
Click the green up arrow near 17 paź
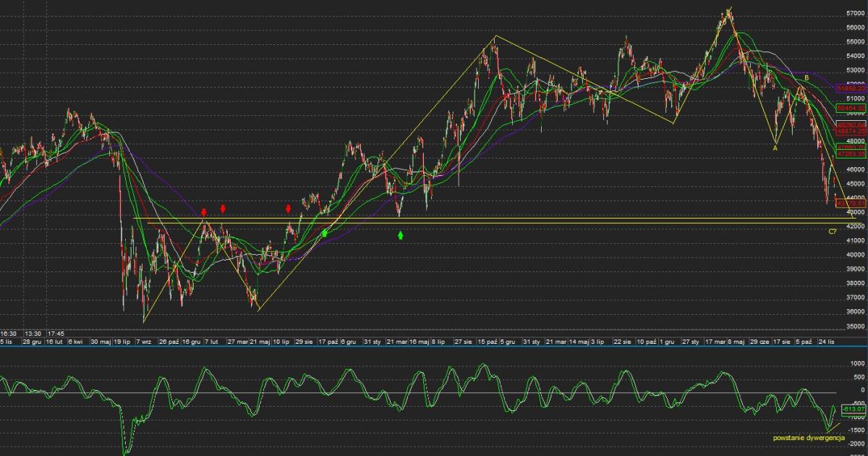325,232
